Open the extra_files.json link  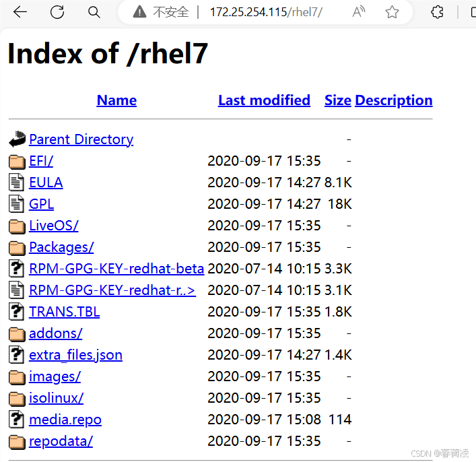(x=75, y=355)
